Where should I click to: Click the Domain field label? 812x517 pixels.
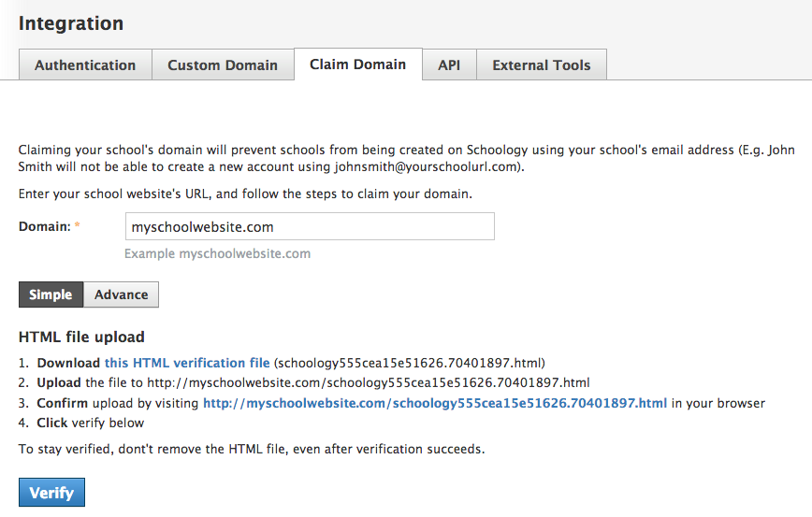(44, 226)
